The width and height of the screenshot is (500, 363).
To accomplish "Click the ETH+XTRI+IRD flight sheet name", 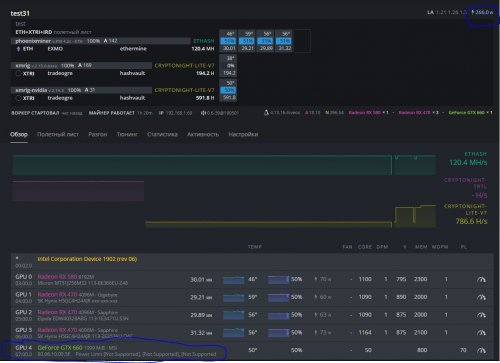I will 34,32.
